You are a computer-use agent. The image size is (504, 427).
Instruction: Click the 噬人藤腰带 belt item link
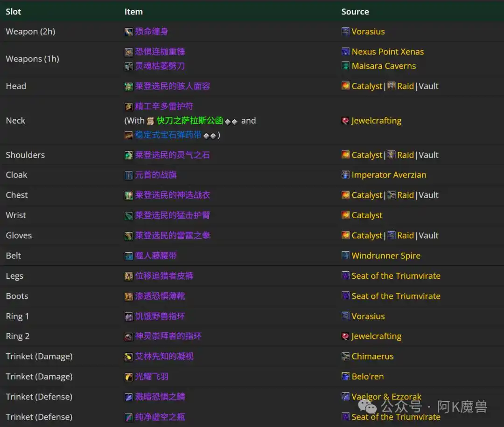point(156,256)
